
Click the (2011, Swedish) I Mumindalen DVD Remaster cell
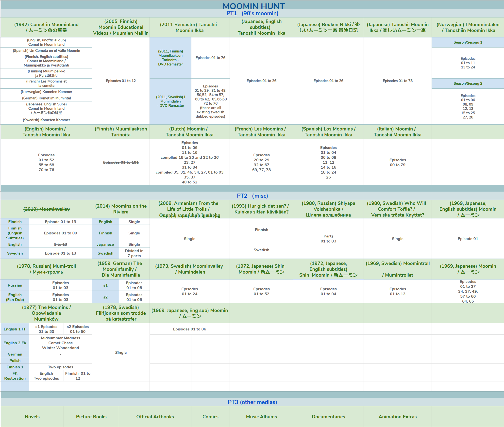pos(170,101)
